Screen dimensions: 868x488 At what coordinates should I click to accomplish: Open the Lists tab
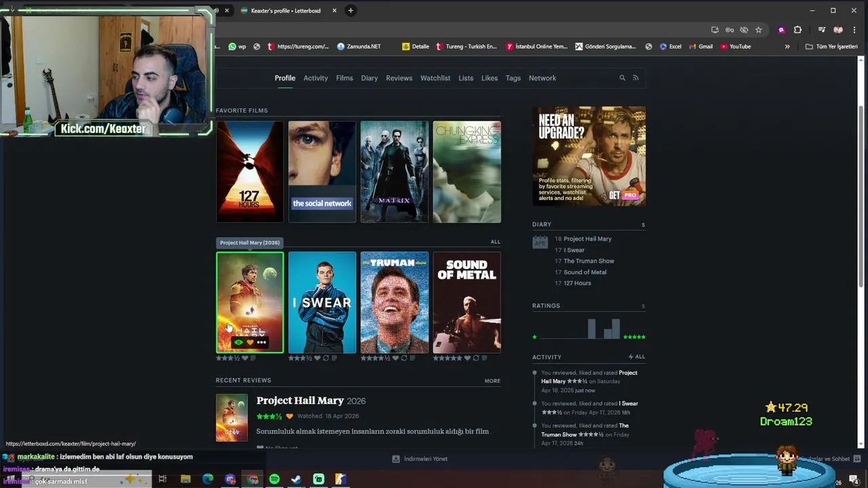point(466,78)
